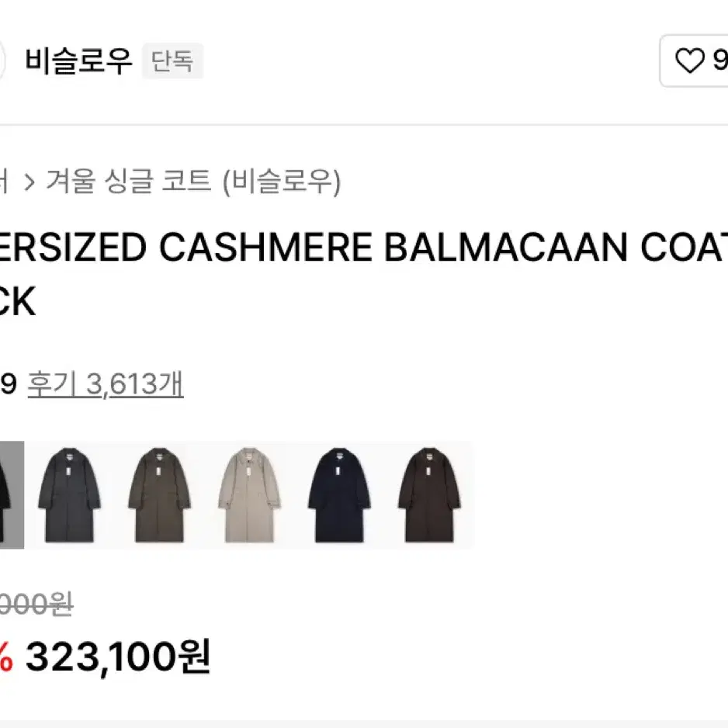
Task: Select the navy coat color
Action: point(339,495)
